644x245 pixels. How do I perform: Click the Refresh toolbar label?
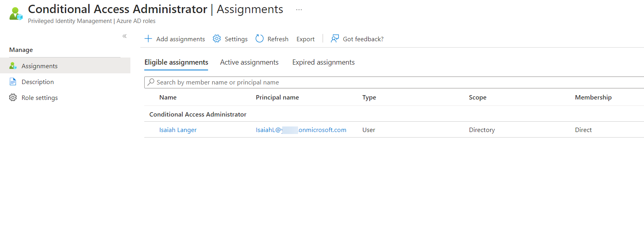tap(278, 39)
